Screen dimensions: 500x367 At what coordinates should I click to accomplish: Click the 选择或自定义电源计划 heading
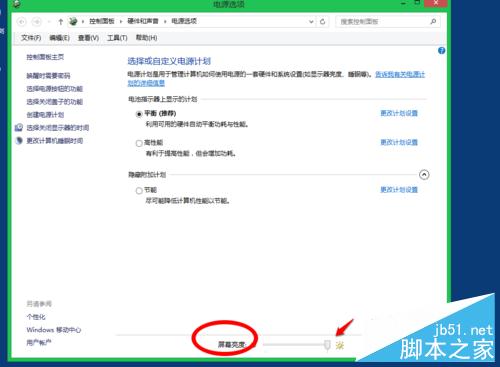pyautogui.click(x=169, y=61)
